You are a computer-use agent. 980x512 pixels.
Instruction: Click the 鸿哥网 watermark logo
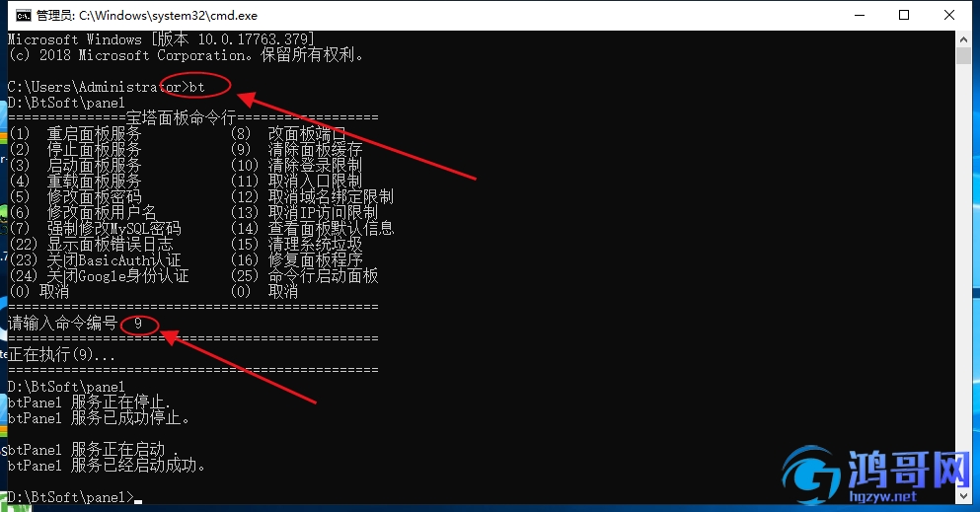point(876,475)
